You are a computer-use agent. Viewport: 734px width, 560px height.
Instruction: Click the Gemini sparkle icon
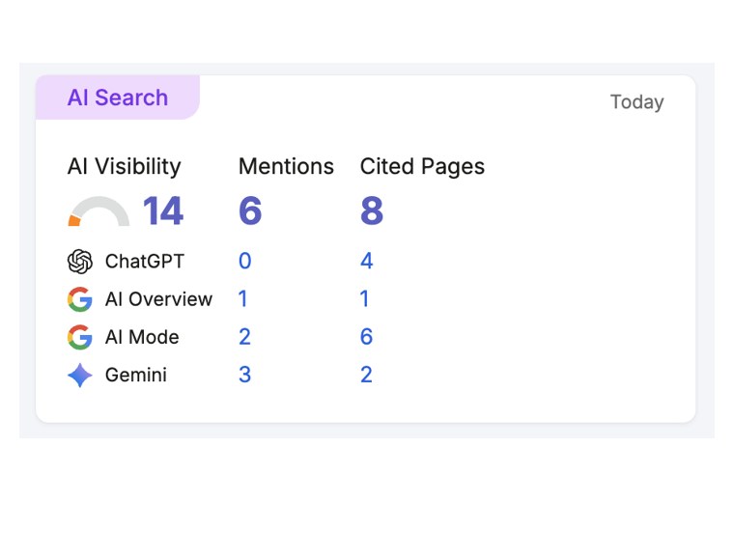pos(80,376)
